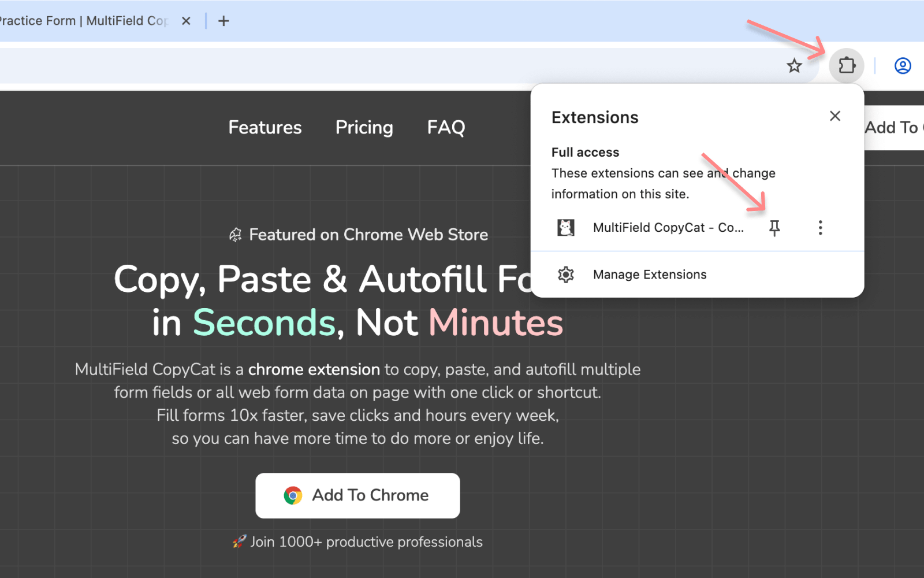Close the Practice Form tab

186,21
